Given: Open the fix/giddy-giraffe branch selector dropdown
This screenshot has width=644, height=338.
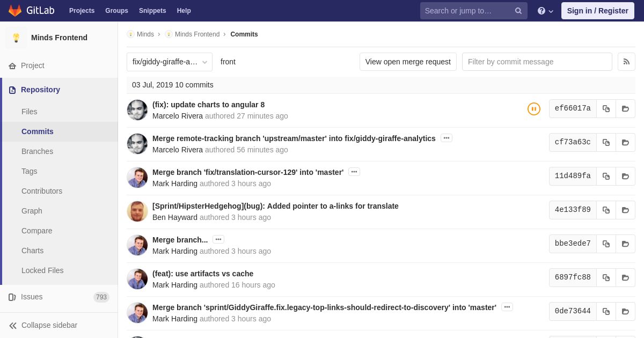Looking at the screenshot, I should coord(170,62).
